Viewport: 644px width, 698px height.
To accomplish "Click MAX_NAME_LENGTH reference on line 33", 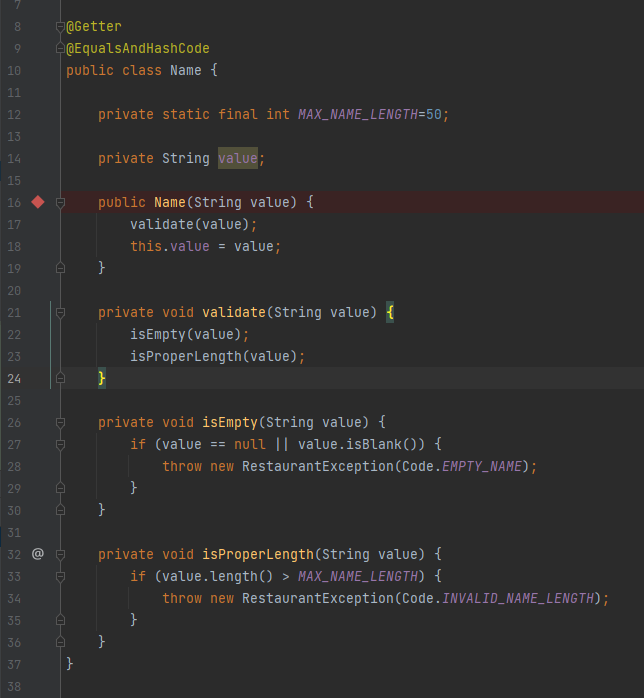I will click(358, 576).
